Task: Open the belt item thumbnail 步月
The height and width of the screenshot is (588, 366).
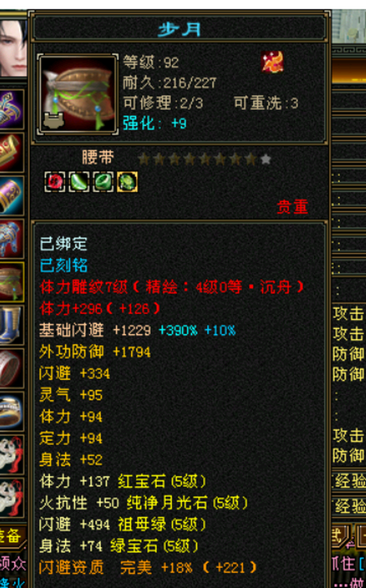Action: point(78,94)
